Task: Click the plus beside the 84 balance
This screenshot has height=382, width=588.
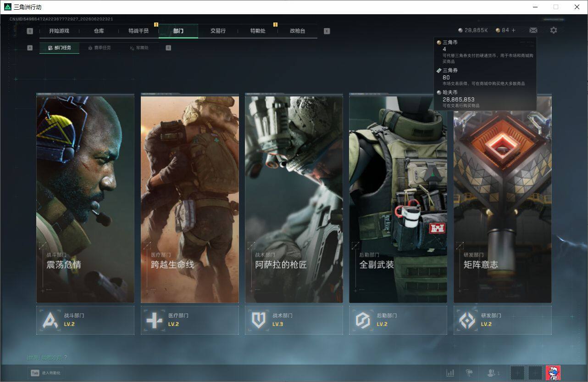Action: [x=514, y=30]
